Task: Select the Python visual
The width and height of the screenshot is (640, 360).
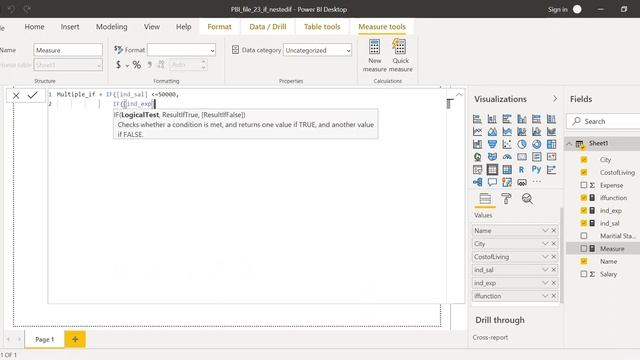Action: [536, 169]
